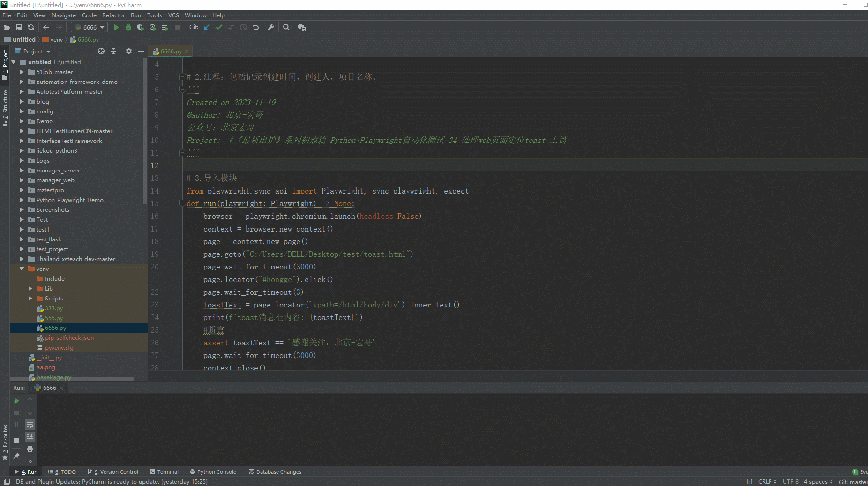Open Search Everywhere with the magnifier icon

pos(286,27)
